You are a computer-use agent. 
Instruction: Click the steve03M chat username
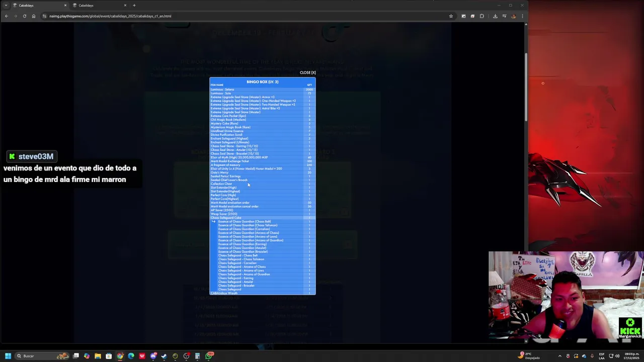click(x=36, y=156)
